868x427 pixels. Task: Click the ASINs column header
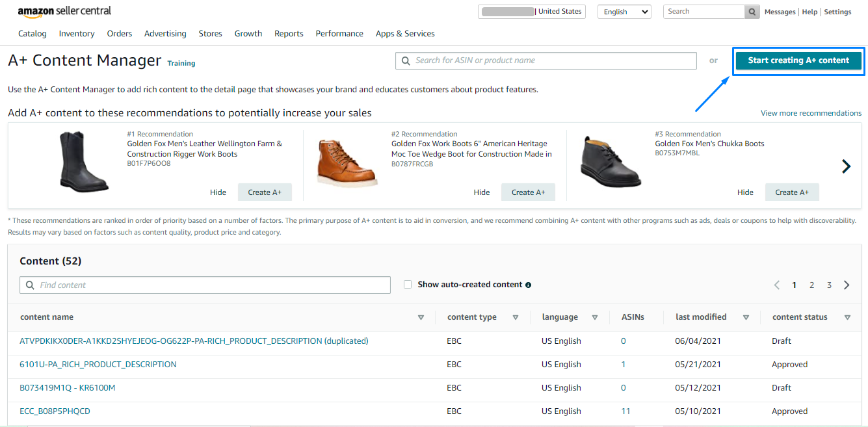pyautogui.click(x=633, y=317)
